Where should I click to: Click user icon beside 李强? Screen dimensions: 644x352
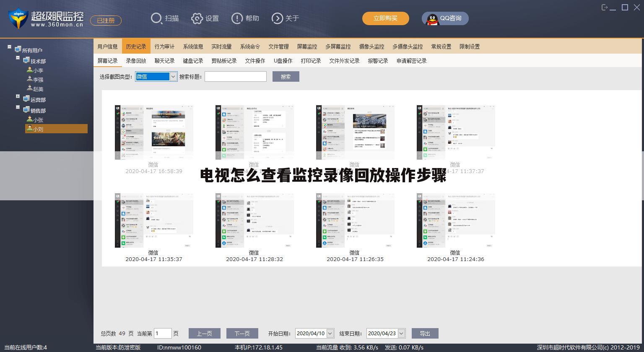point(30,79)
